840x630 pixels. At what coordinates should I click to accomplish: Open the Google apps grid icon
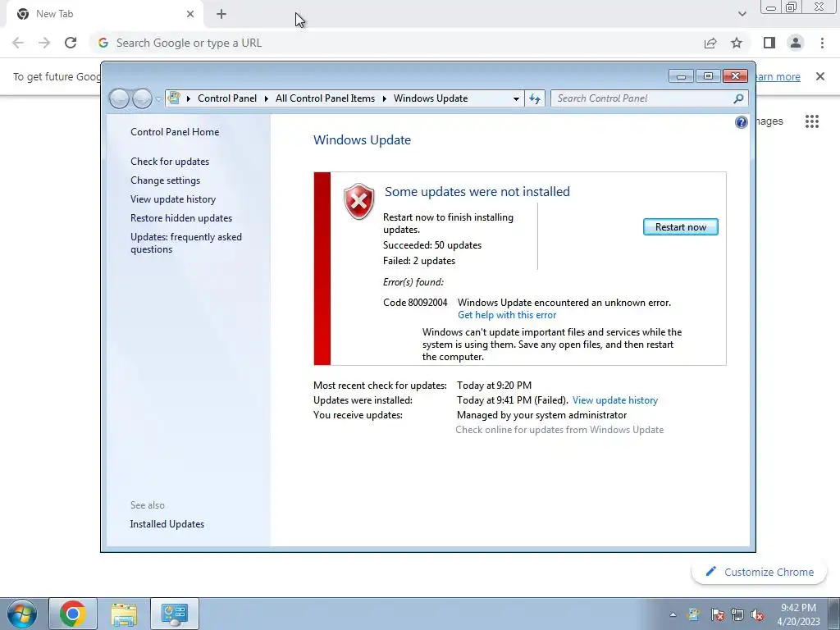point(812,121)
